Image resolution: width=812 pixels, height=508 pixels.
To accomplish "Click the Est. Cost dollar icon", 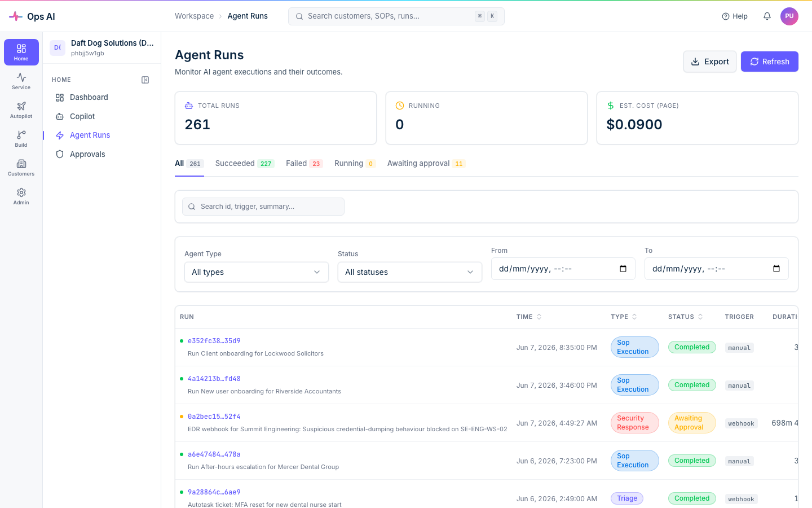I will (611, 106).
